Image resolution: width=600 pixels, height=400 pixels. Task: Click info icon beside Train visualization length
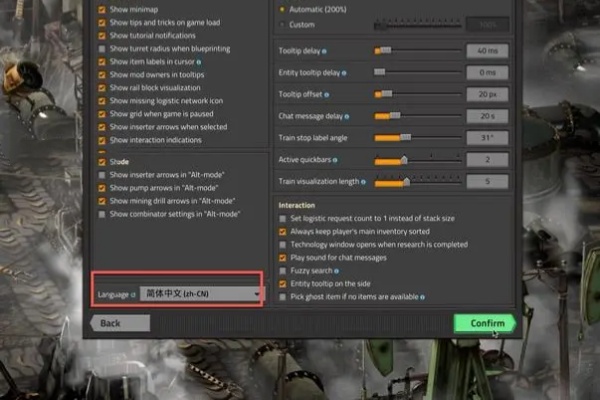pos(362,181)
